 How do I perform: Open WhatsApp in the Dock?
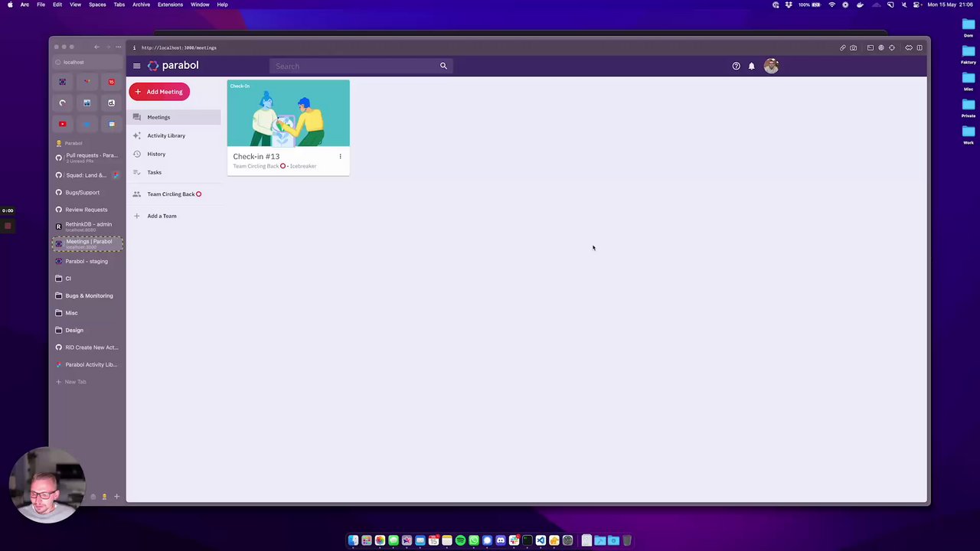tap(474, 540)
